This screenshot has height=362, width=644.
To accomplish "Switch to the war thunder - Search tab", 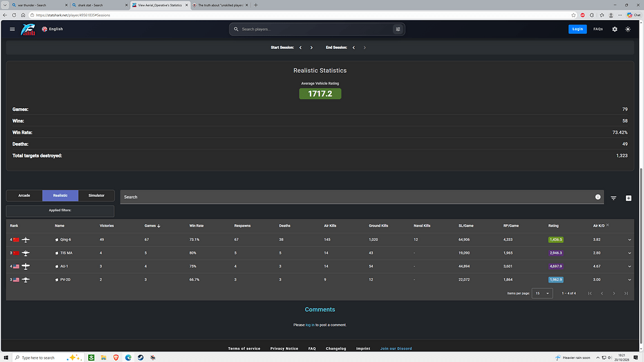I will pos(39,5).
